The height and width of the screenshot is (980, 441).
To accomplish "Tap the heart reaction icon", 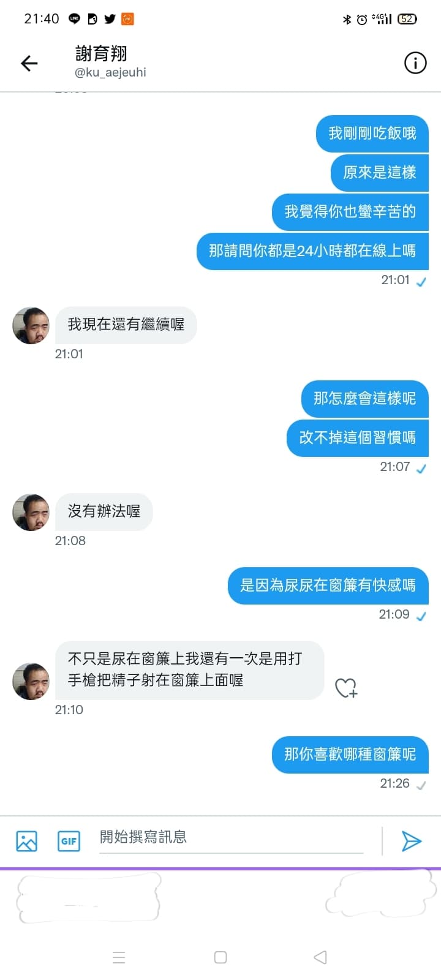I will coord(346,688).
